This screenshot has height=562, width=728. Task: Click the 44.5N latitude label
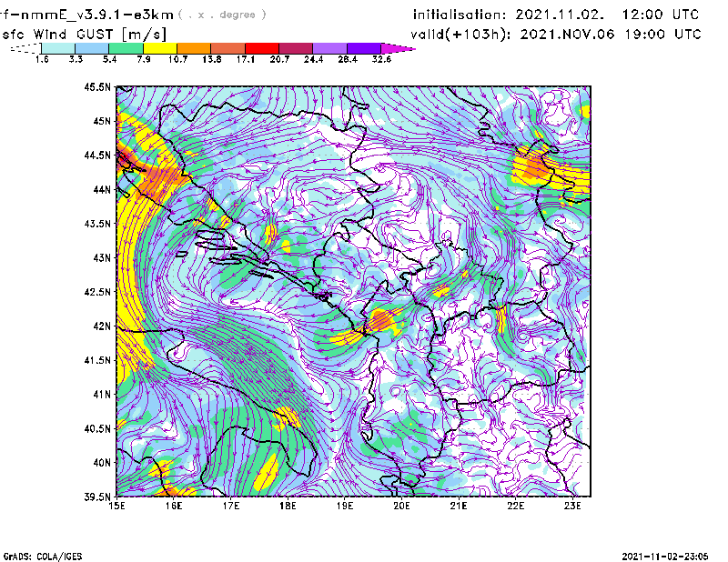(97, 155)
